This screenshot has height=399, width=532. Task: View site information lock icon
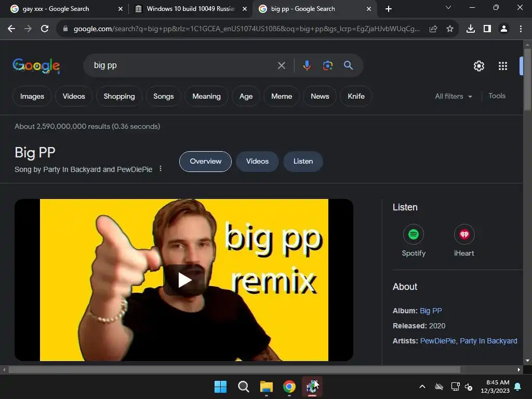pos(65,29)
